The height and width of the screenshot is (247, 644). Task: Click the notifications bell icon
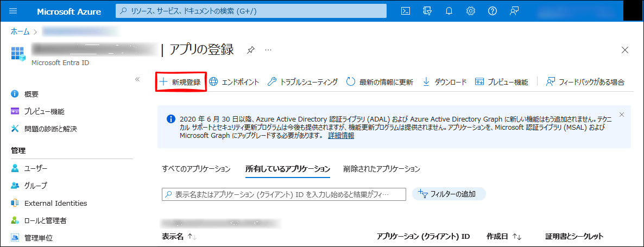[x=449, y=11]
